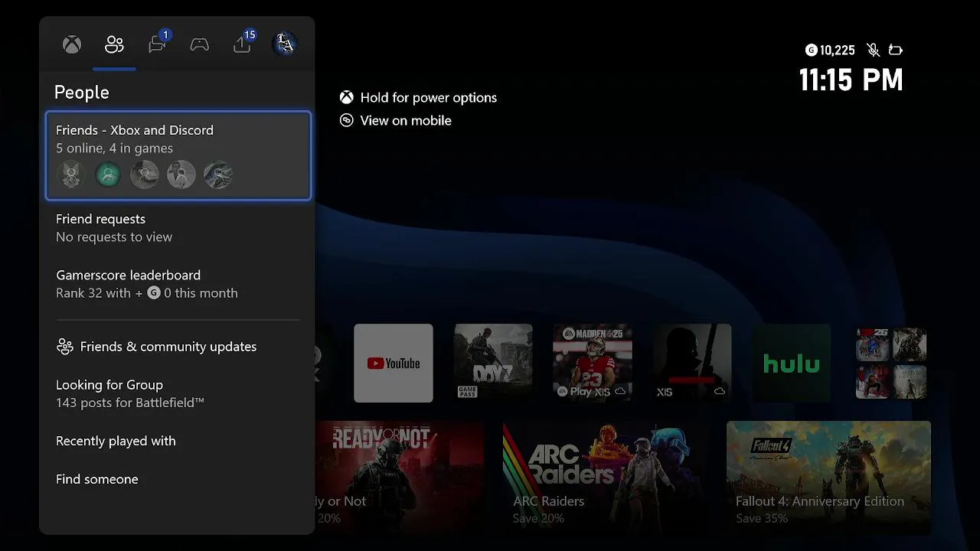
Task: Click the gamerscore G in leaderboard rank line
Action: click(154, 293)
